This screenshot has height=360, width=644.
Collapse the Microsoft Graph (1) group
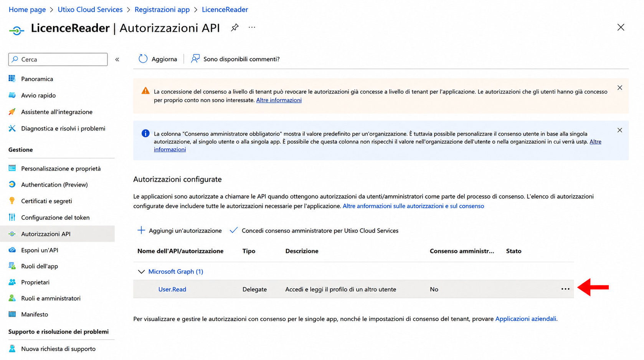coord(141,272)
